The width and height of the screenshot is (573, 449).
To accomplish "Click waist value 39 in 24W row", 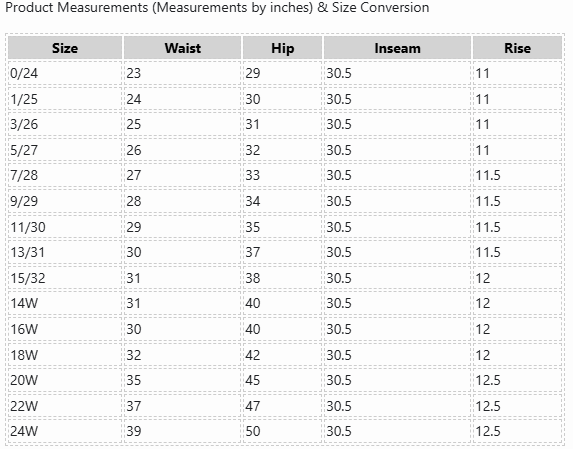I will click(x=182, y=431).
